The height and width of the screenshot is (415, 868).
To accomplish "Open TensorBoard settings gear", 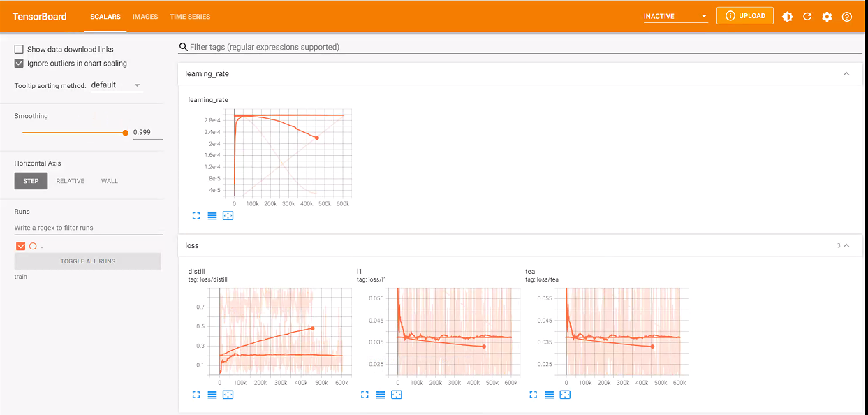I will pos(827,17).
